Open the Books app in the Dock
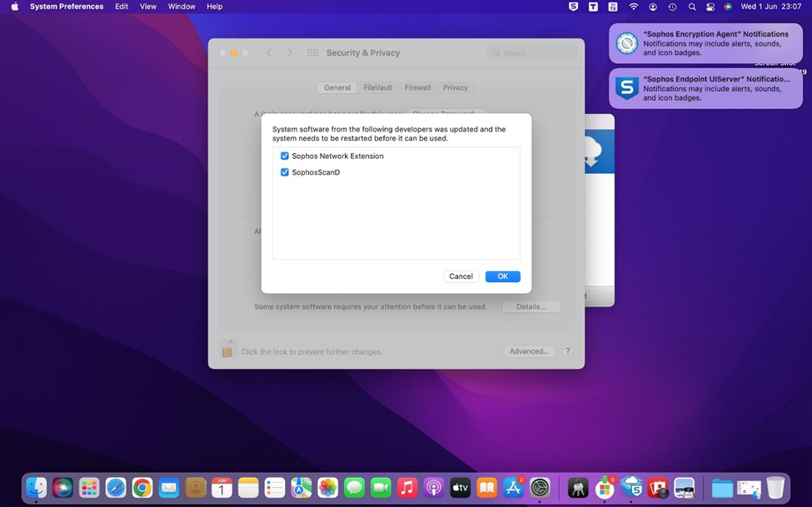812x507 pixels. (x=487, y=488)
